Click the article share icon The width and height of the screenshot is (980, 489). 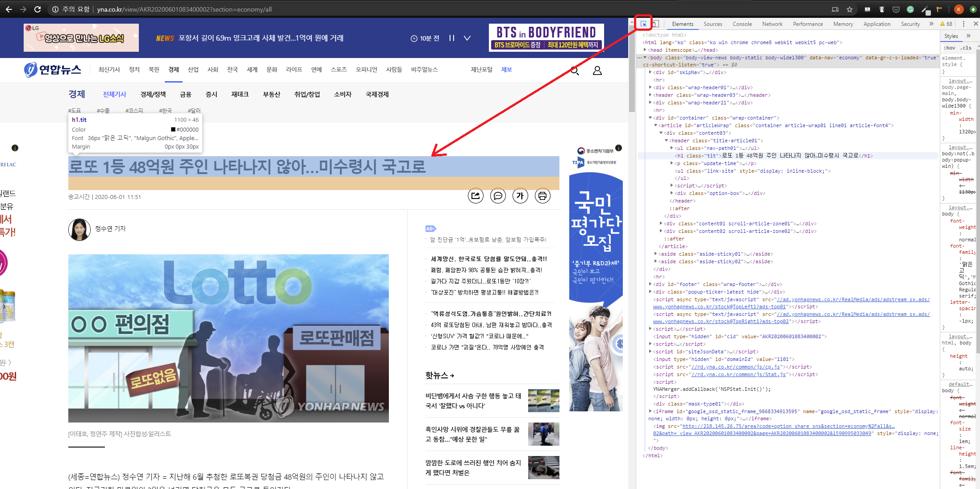point(475,195)
